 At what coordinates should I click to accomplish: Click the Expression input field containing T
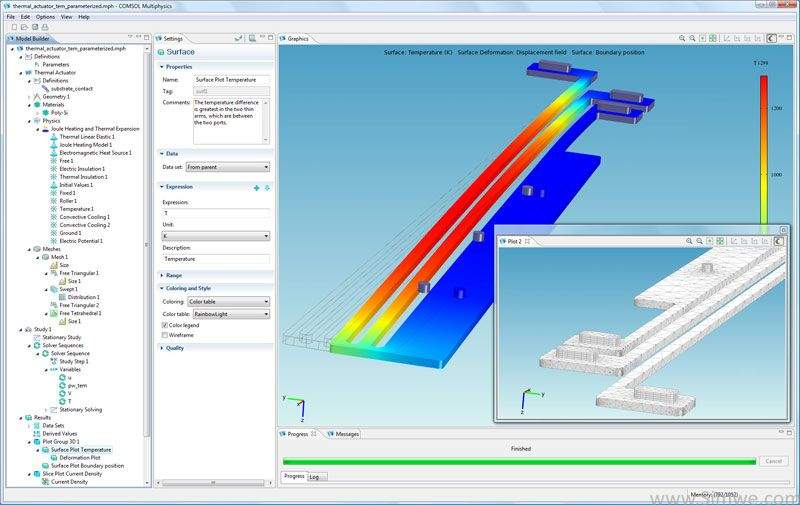click(x=216, y=213)
